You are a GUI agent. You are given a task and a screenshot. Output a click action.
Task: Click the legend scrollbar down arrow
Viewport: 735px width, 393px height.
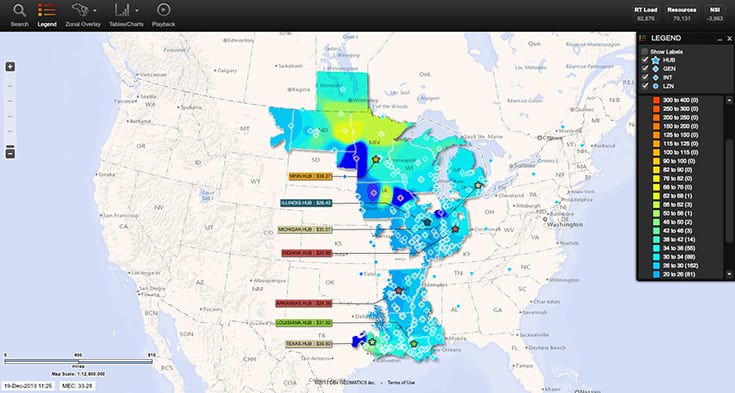point(729,274)
